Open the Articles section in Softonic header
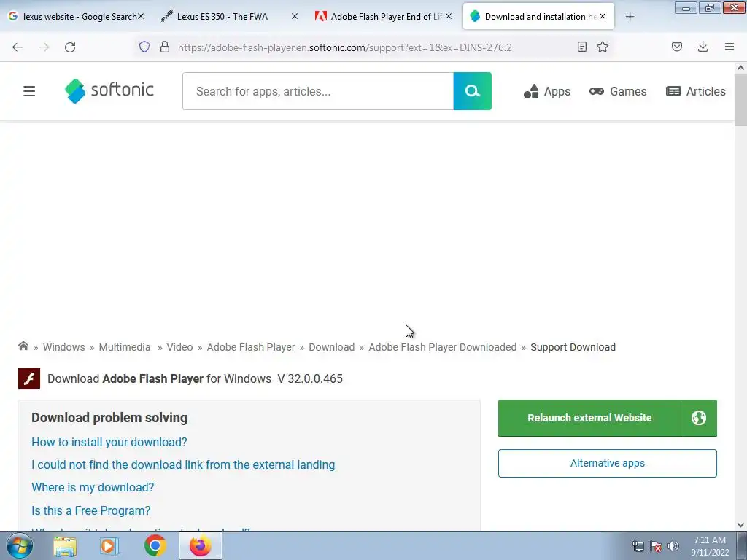Screen dimensions: 747x560 [x=695, y=91]
